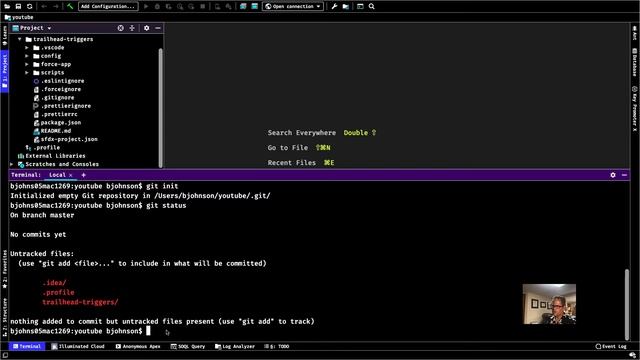The width and height of the screenshot is (640, 360).
Task: Click the terminal prompt input cursor
Action: point(148,331)
